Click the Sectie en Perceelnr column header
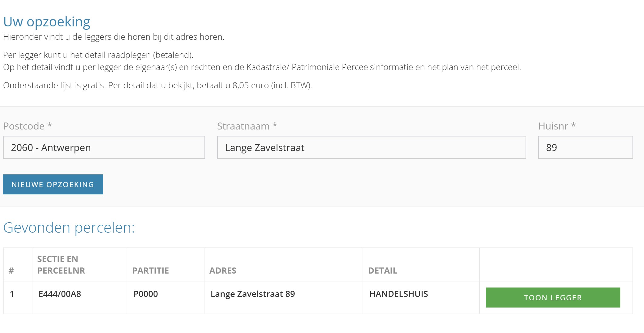Image resolution: width=644 pixels, height=333 pixels. coord(61,265)
